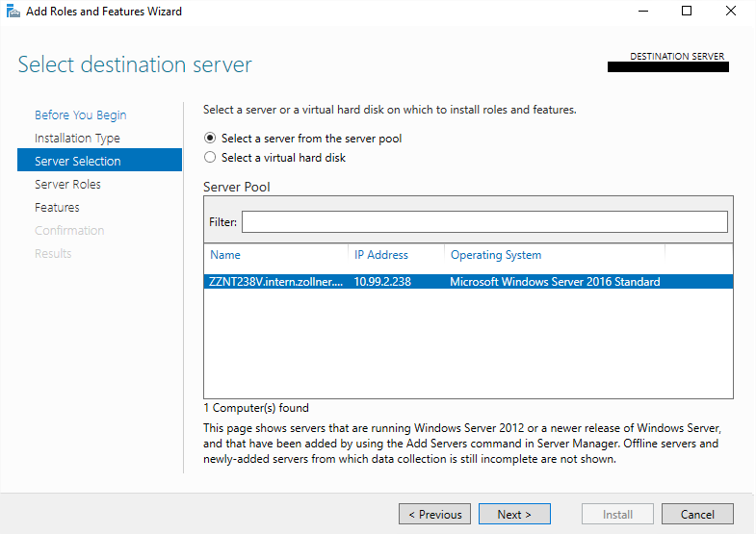Image resolution: width=756 pixels, height=534 pixels.
Task: Jump to the Server Roles step
Action: point(67,185)
